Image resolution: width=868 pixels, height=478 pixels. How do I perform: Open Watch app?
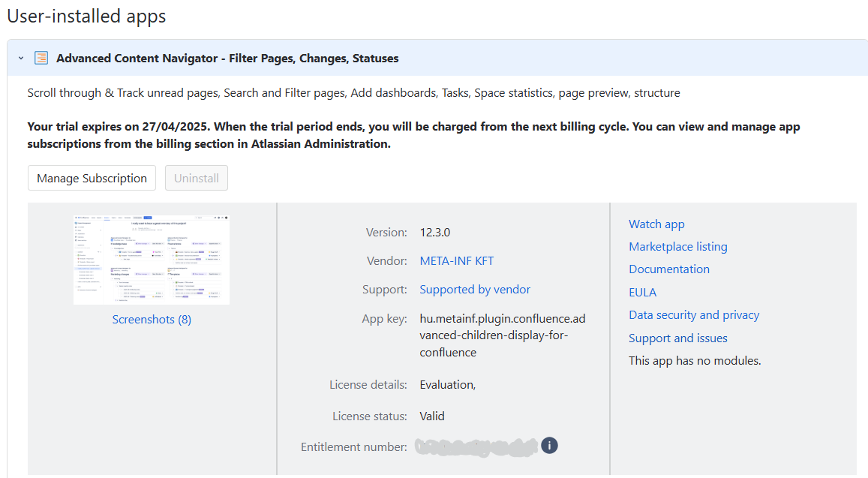tap(656, 224)
